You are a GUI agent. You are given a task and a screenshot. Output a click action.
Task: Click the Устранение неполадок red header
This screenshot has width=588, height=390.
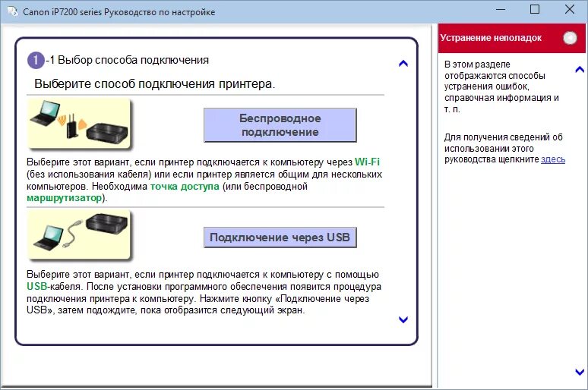pyautogui.click(x=511, y=38)
